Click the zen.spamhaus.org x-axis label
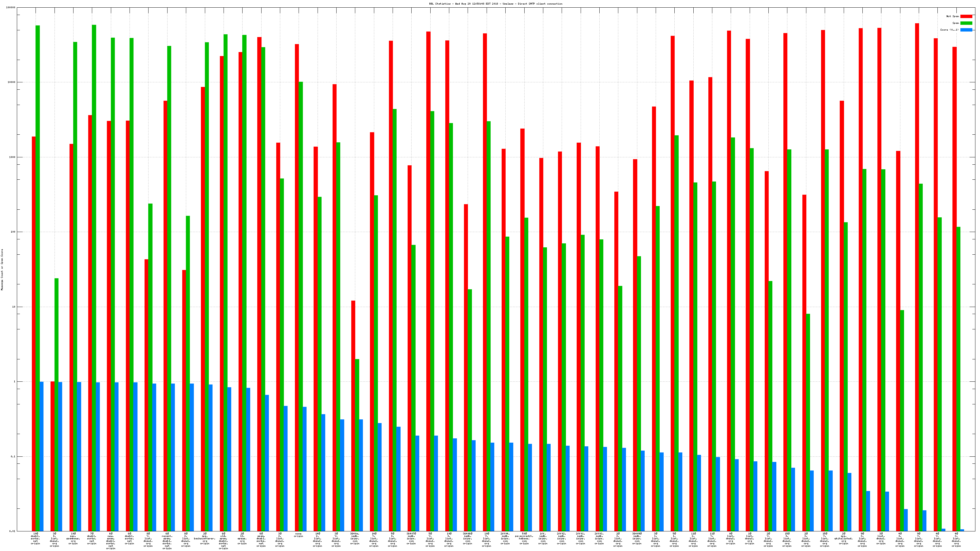This screenshot has width=980, height=551. click(x=73, y=538)
